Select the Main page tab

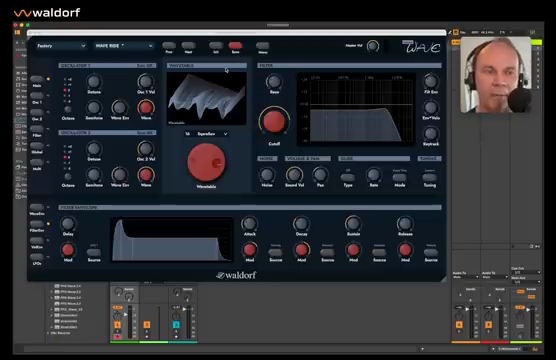37,79
